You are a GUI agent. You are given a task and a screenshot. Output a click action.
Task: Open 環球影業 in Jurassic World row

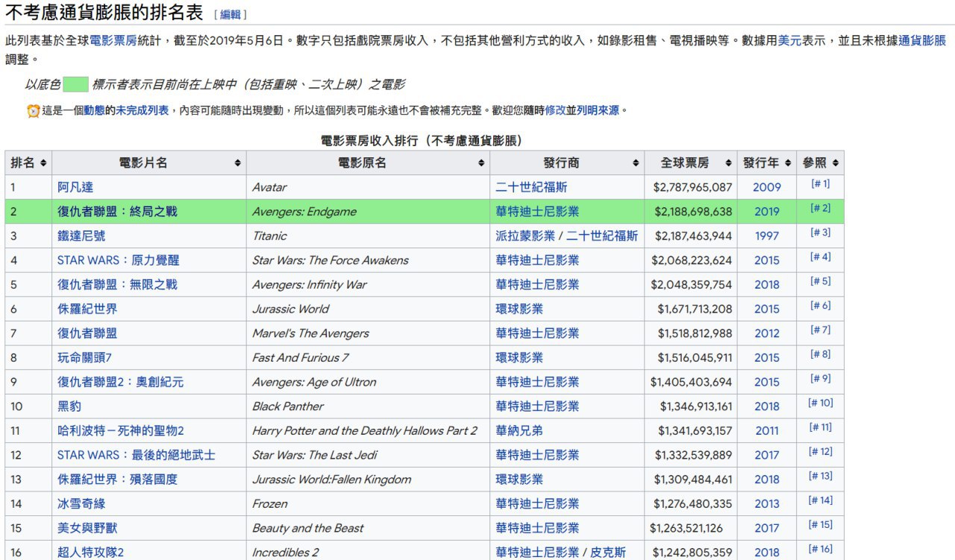point(519,309)
